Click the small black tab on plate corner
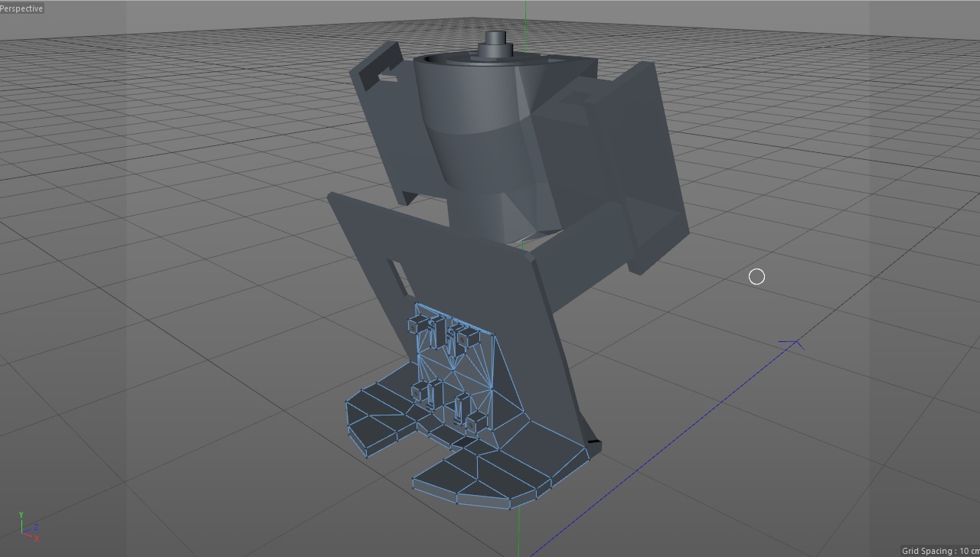Viewport: 980px width, 557px height. 593,442
